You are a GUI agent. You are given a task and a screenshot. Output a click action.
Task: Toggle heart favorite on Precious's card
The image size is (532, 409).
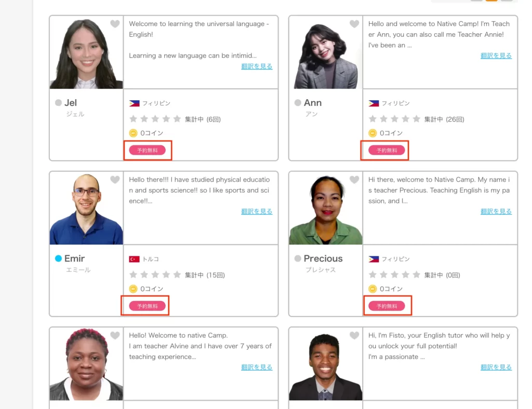354,180
